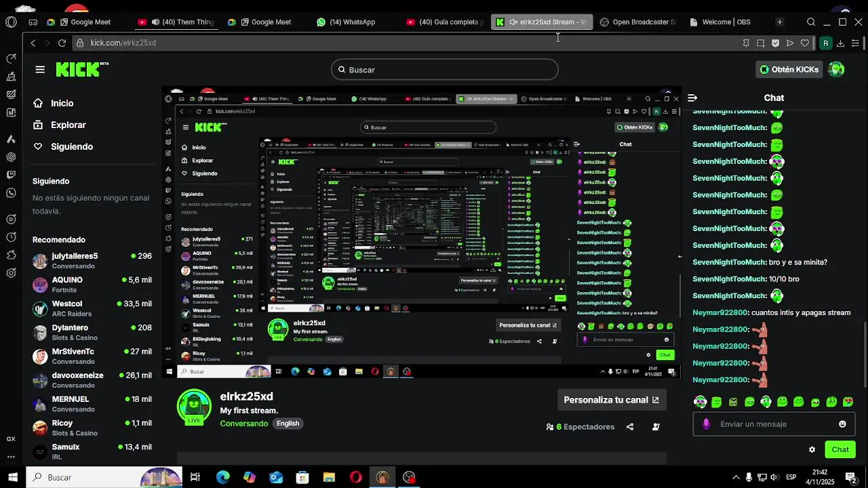Click the heart bookmark icon in address bar
Viewport: 868px width, 488px height.
(805, 43)
